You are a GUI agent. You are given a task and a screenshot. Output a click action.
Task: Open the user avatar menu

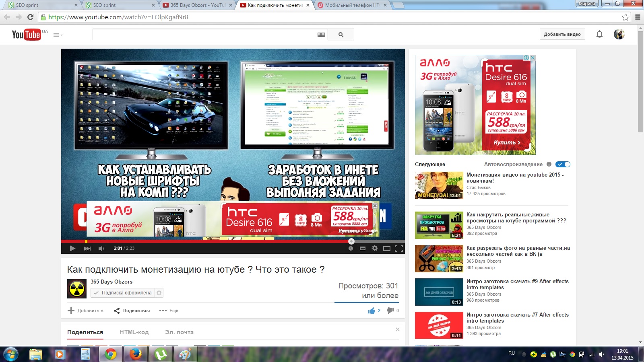point(619,34)
